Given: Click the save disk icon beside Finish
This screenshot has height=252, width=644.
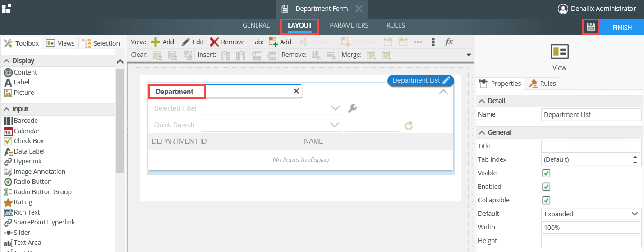Looking at the screenshot, I should point(591,27).
